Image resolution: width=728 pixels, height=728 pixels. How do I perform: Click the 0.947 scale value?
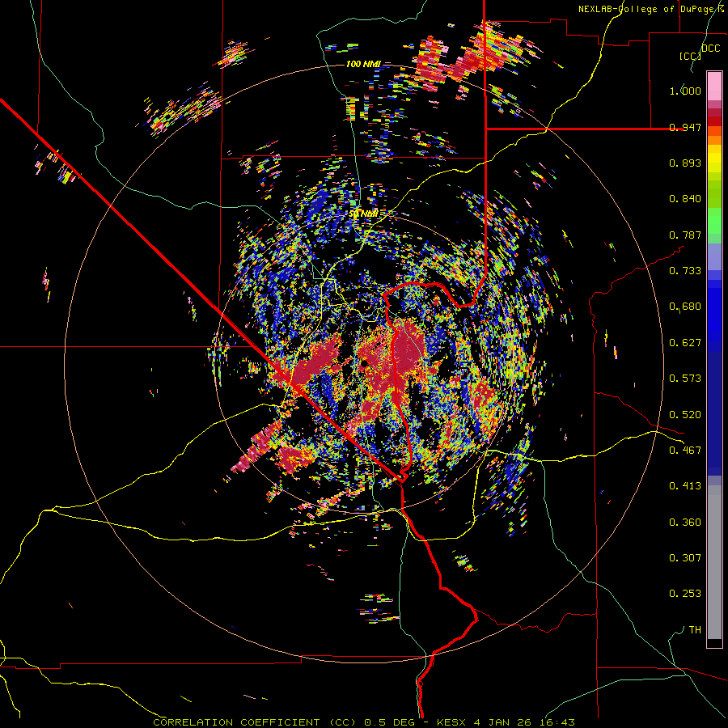685,127
